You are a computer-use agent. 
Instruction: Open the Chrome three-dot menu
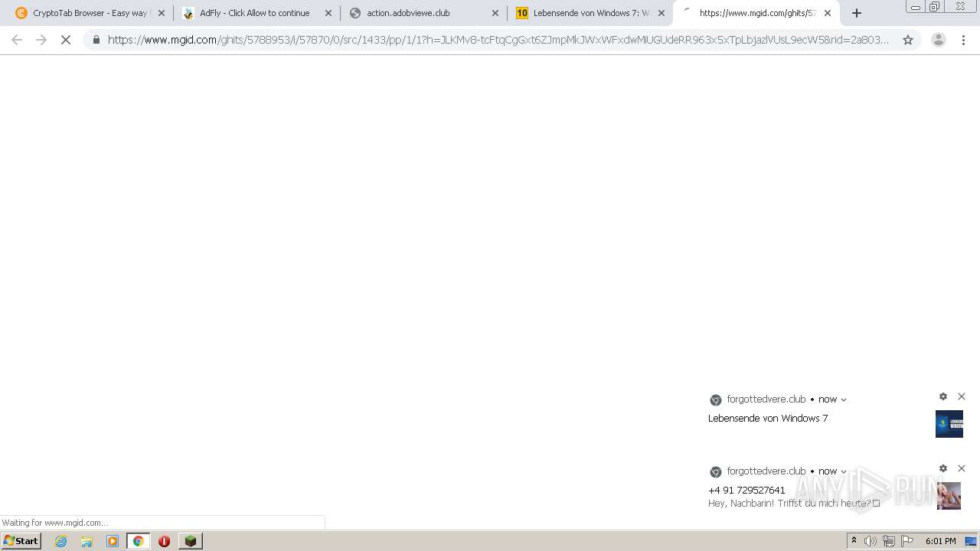pos(964,40)
